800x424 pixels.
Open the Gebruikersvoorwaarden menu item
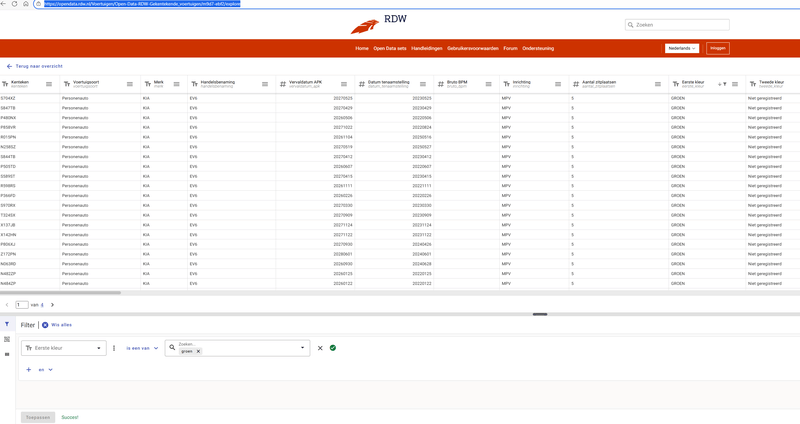(472, 48)
